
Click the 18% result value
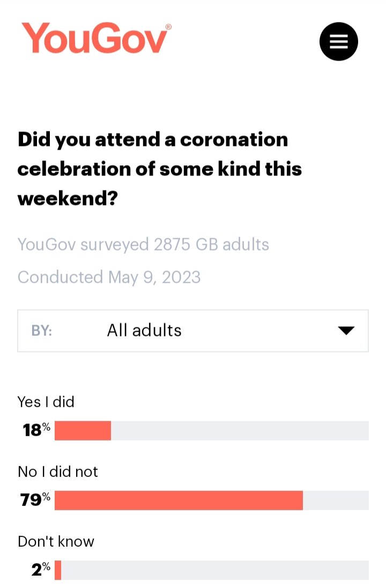pos(36,430)
